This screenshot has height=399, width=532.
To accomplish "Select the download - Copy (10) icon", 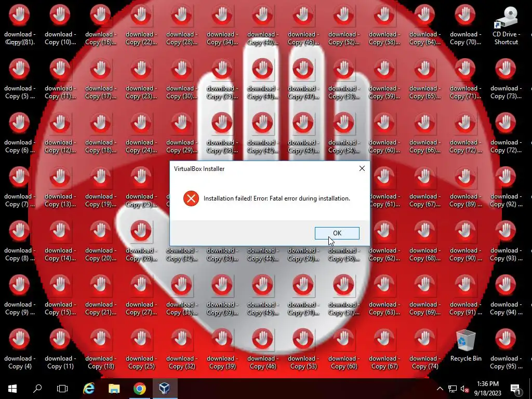I will (60, 26).
